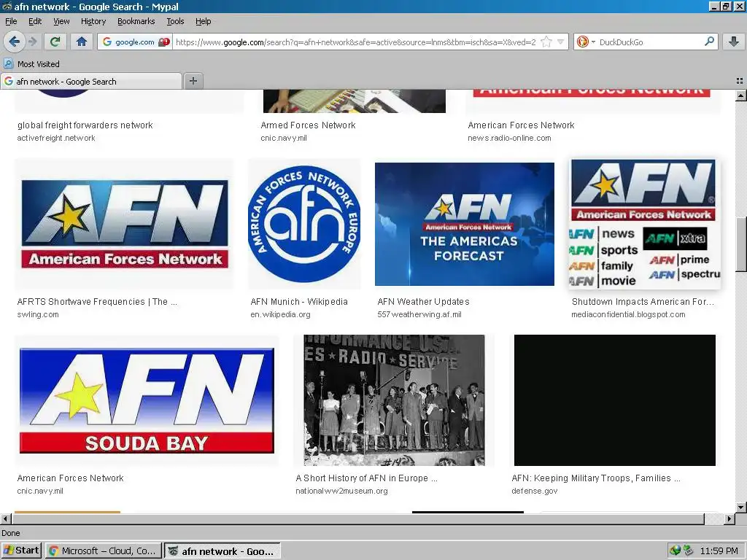
Task: Click 'A Short History of AFN in Europe' title
Action: tap(366, 478)
